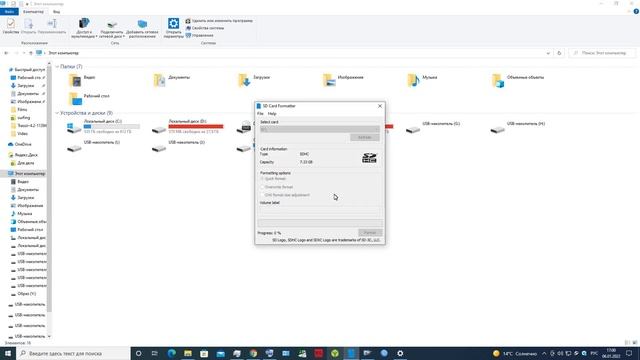Open media server access ribbon icon
Screen dimensions: 640x360
tap(84, 28)
